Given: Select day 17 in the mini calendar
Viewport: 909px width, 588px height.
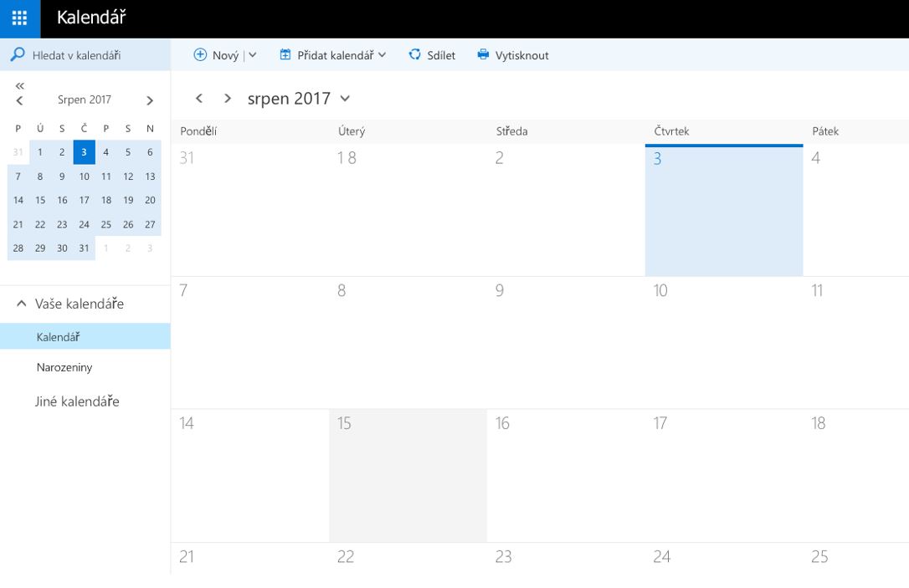Looking at the screenshot, I should [x=84, y=200].
